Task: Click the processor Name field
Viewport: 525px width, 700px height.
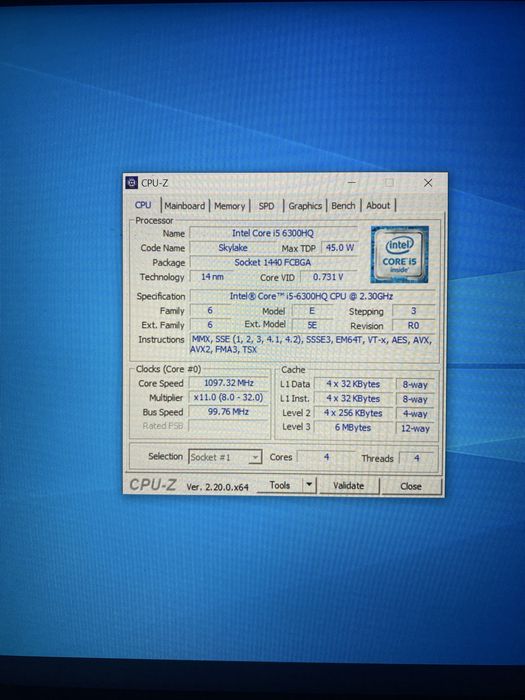Action: point(273,233)
